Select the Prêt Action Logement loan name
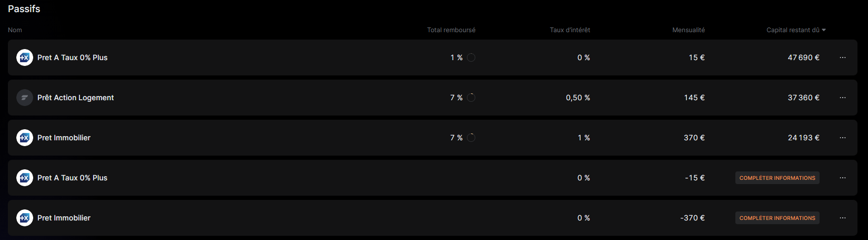The width and height of the screenshot is (868, 240). pos(75,98)
